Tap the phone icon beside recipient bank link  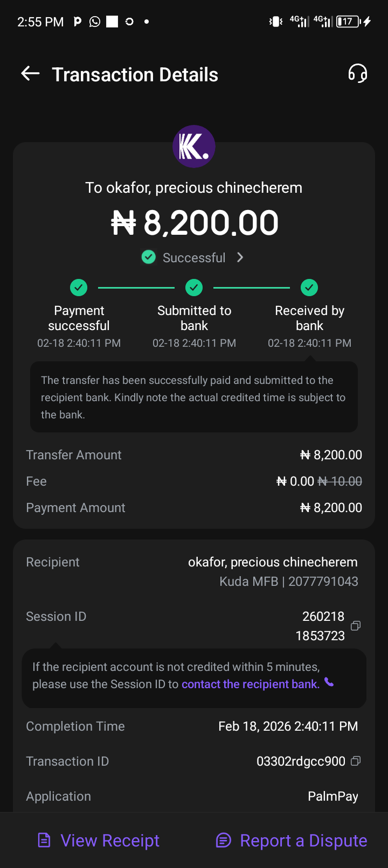pyautogui.click(x=329, y=683)
